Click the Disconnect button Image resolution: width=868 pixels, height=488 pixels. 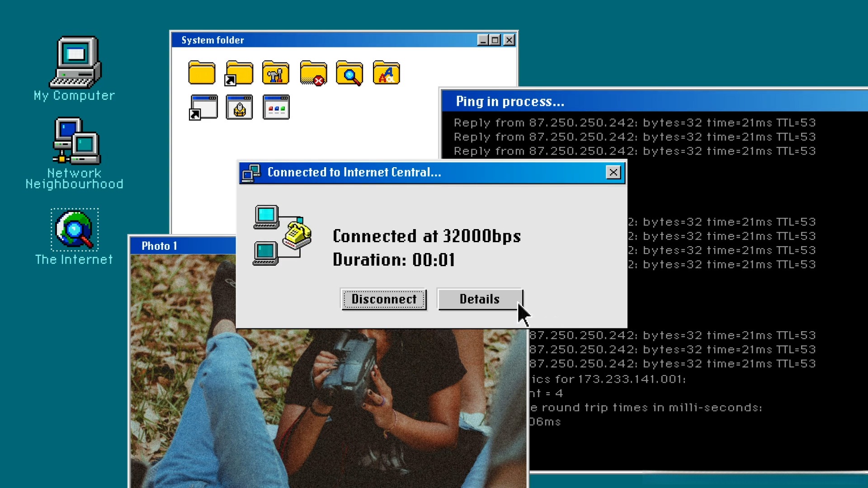click(x=384, y=299)
